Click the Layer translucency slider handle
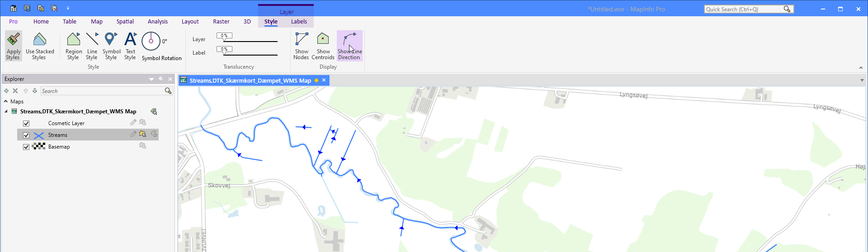Screen dimensions: 868x252 point(224,36)
